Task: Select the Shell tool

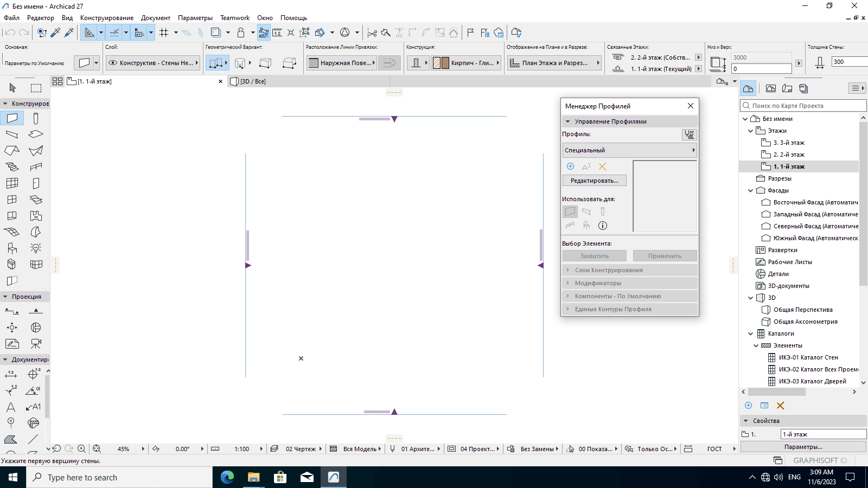Action: pos(36,151)
